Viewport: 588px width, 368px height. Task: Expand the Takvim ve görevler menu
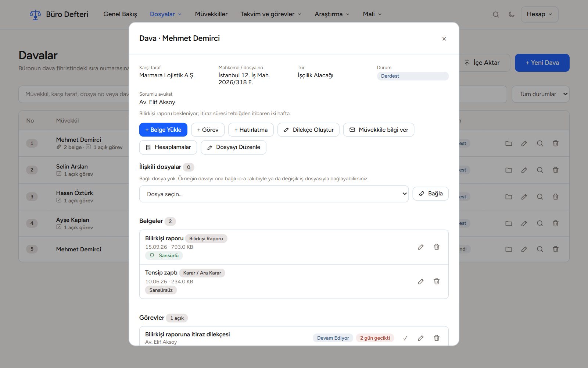pos(271,14)
